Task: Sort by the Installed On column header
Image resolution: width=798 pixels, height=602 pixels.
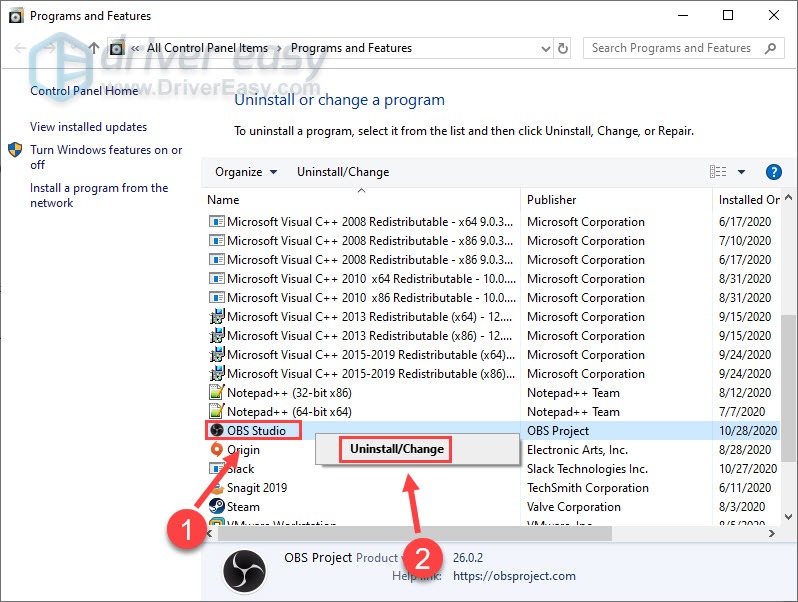Action: [x=748, y=200]
